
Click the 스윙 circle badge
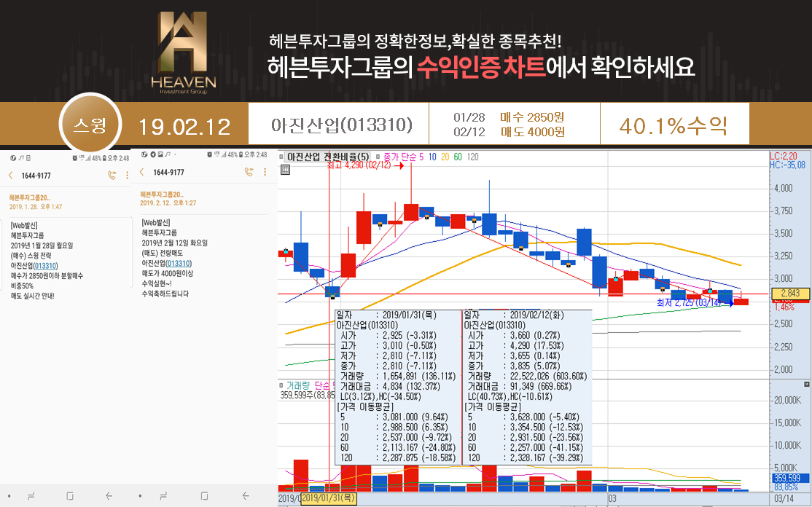(90, 125)
